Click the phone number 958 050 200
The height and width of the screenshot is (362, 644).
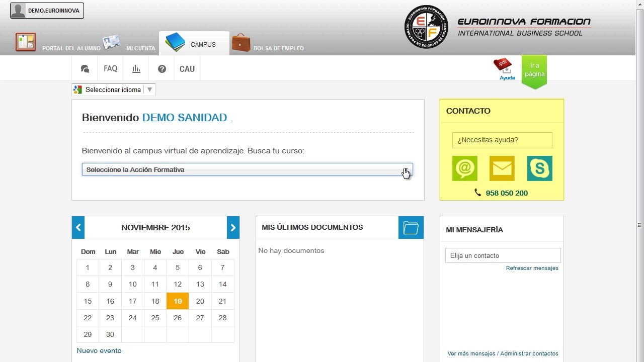507,193
